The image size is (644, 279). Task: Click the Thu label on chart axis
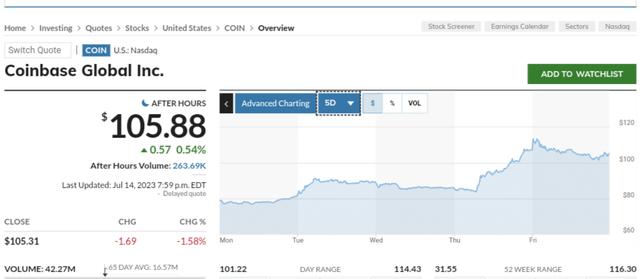point(455,240)
